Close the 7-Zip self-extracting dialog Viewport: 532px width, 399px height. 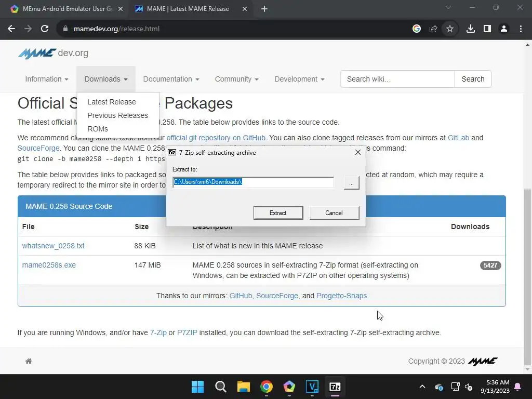pyautogui.click(x=357, y=152)
